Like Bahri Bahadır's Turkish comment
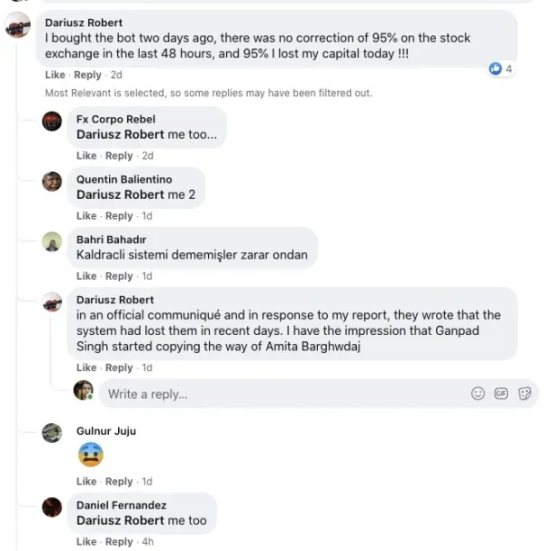This screenshot has height=551, width=545. pos(86,276)
